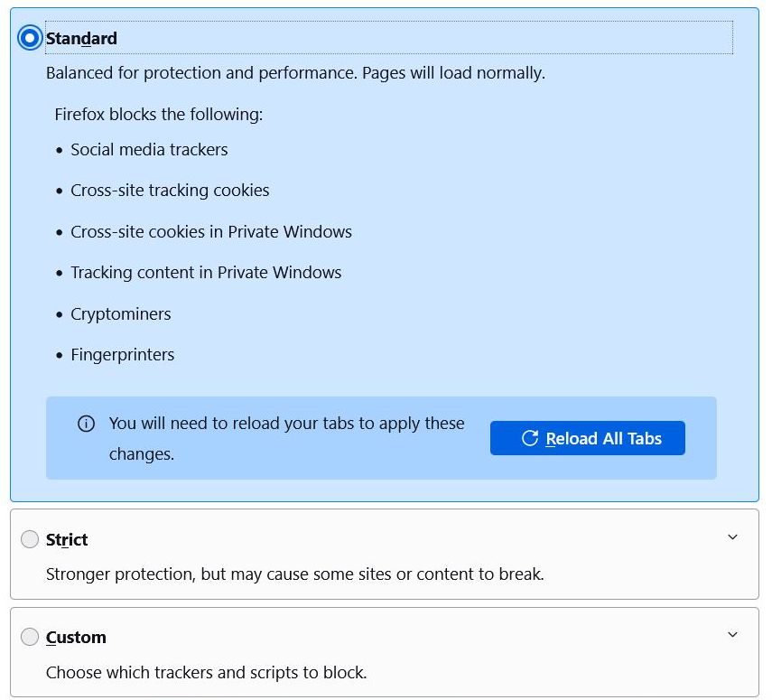Click the Firefox blocks the following heading
This screenshot has height=700, width=772.
click(159, 115)
